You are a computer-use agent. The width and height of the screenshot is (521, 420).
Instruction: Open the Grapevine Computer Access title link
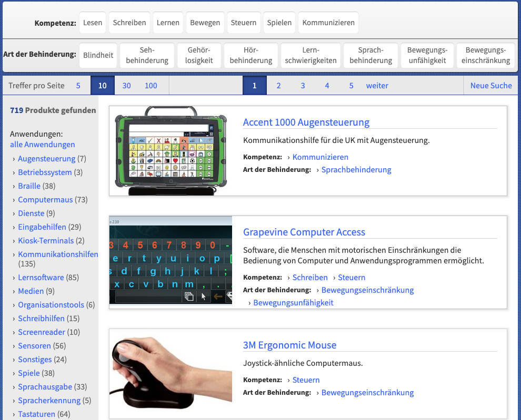pos(304,232)
